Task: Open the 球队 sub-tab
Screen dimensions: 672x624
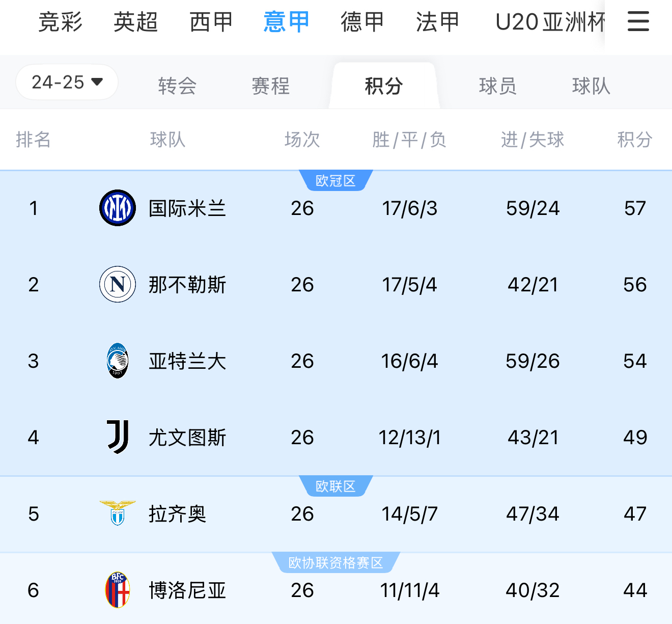Action: click(x=591, y=87)
